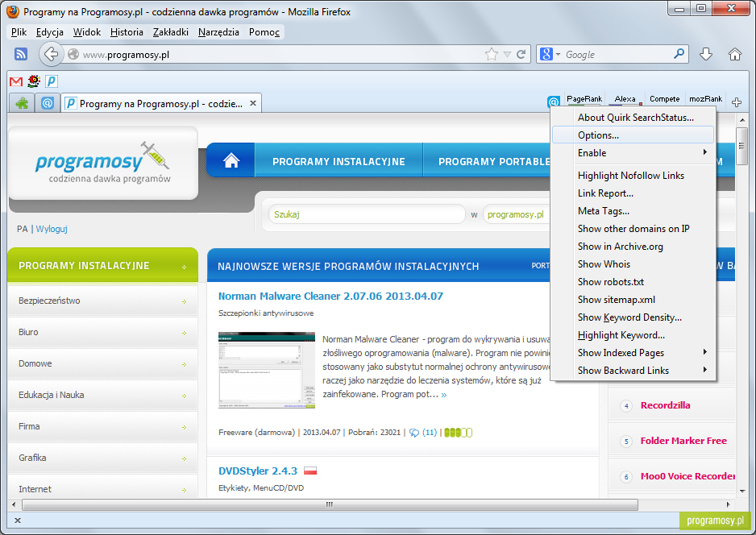
Task: Open the Programosy P bookmark icon
Action: pyautogui.click(x=52, y=81)
